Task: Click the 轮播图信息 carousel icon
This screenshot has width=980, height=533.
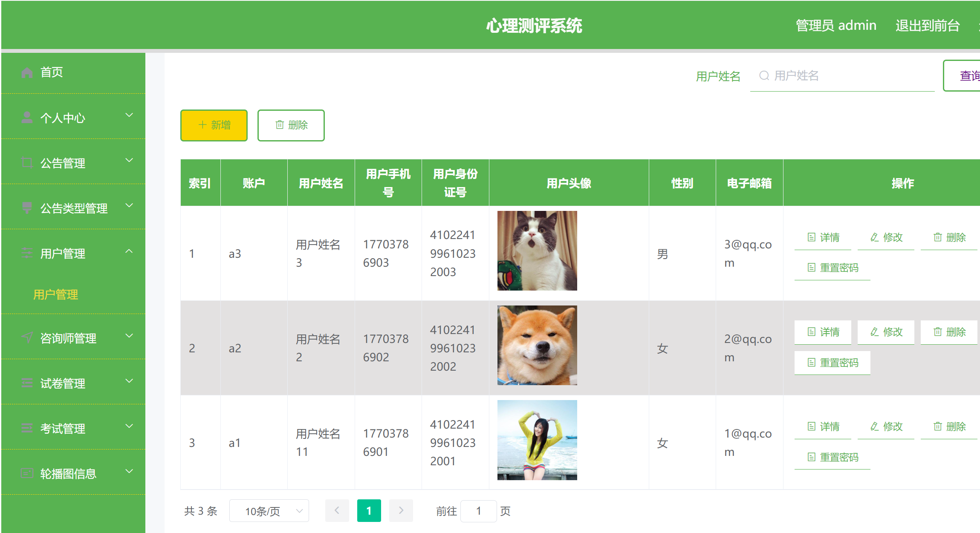Action: pyautogui.click(x=27, y=472)
